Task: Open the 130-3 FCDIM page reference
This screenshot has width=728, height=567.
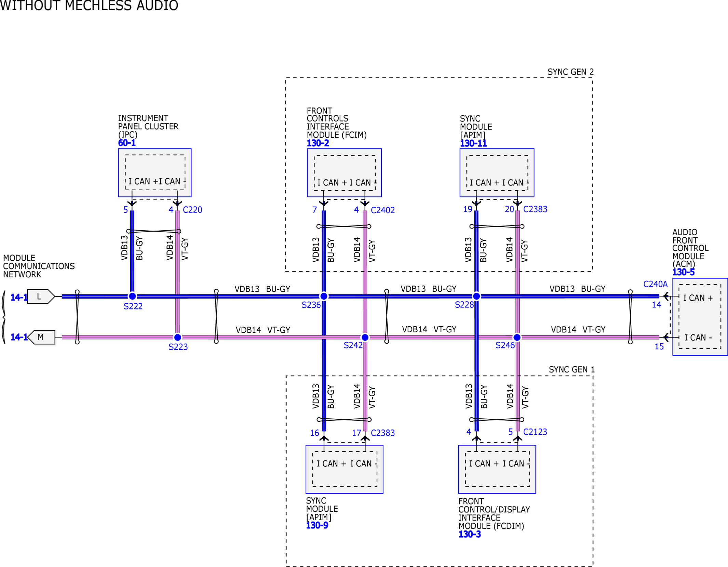Action: pos(469,534)
